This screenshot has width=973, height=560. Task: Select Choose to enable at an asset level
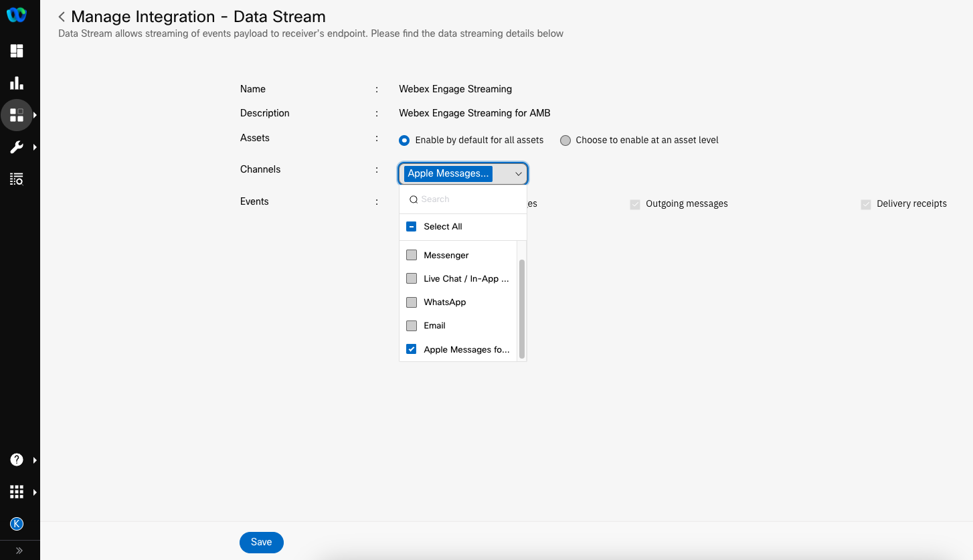[x=565, y=141]
